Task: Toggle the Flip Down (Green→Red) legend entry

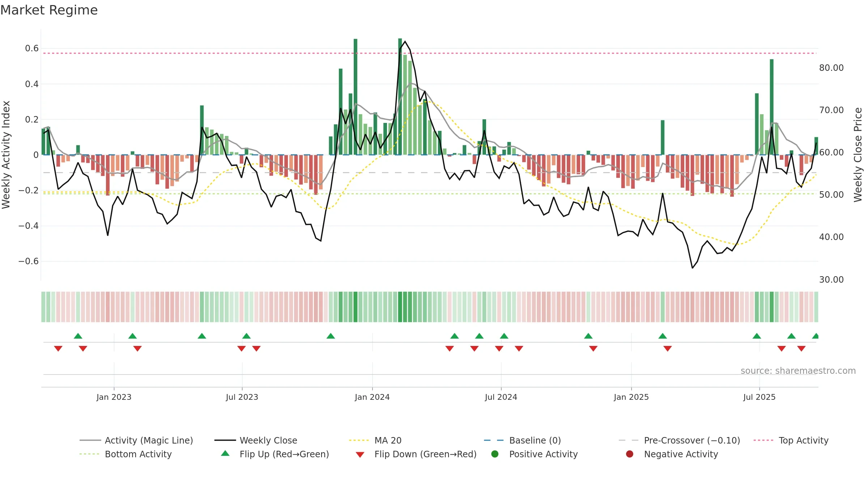Action: click(x=416, y=454)
